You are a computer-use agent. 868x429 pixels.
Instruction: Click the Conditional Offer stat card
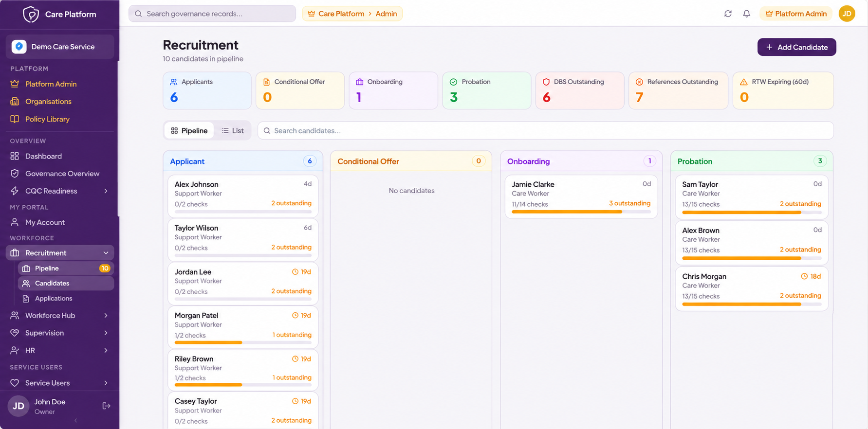click(x=300, y=90)
